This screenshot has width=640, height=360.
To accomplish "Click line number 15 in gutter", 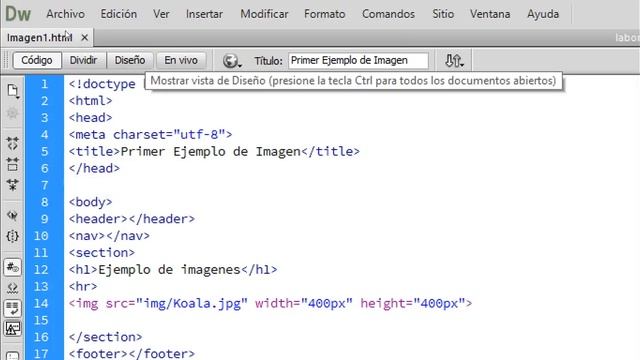I will [x=40, y=320].
